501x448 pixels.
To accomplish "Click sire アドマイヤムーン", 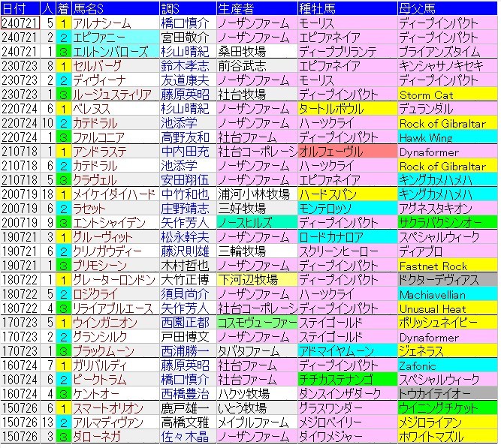I will (347, 351).
